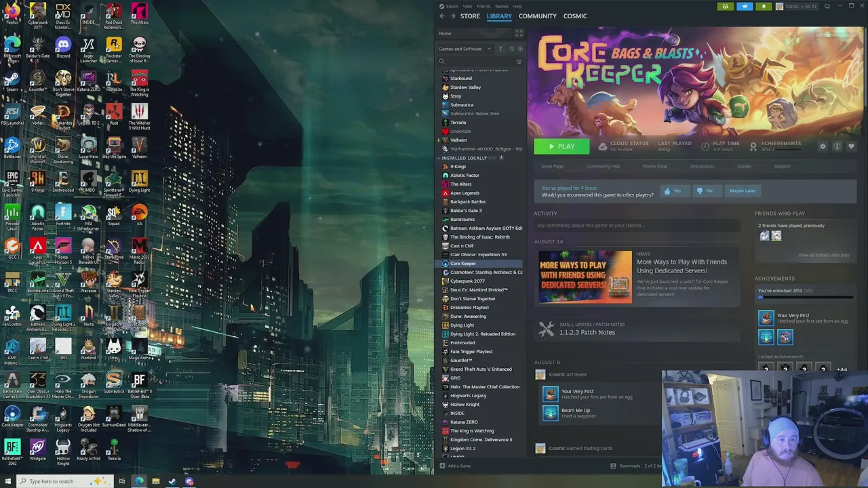The width and height of the screenshot is (868, 488).
Task: Click Add a Game at bottom
Action: pos(455,466)
